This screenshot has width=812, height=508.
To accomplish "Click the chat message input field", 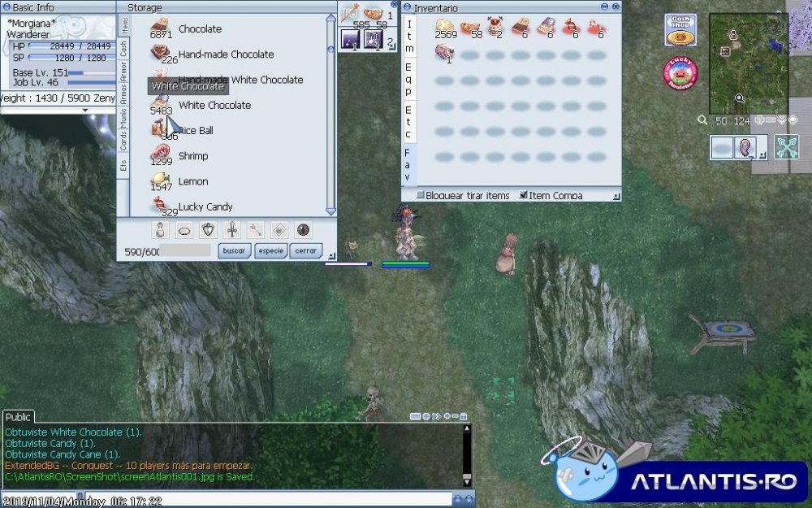I will [227, 499].
